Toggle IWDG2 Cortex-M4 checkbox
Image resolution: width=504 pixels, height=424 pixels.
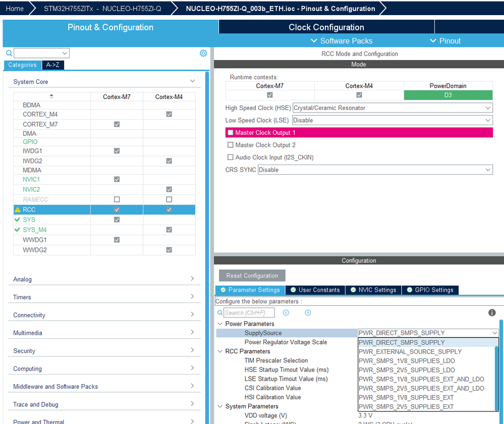point(169,161)
